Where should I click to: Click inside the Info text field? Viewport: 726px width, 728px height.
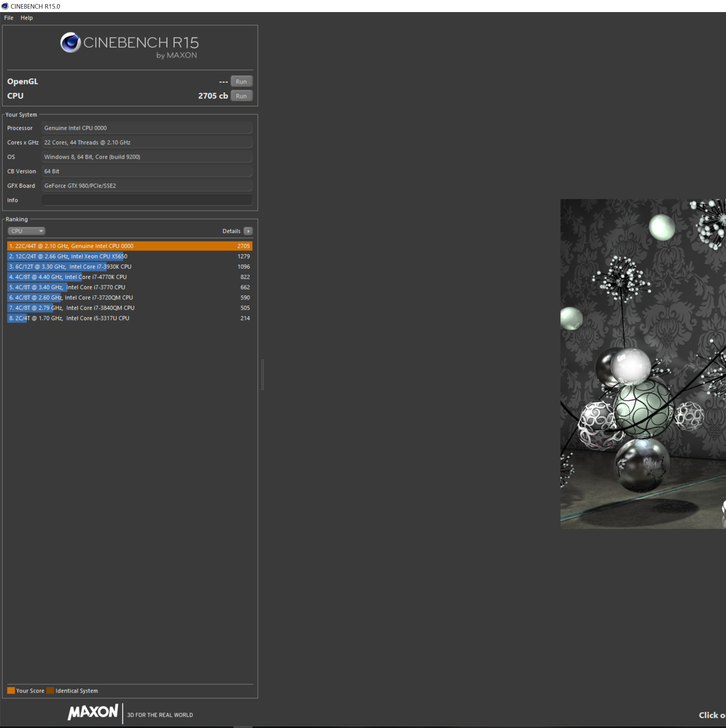146,200
